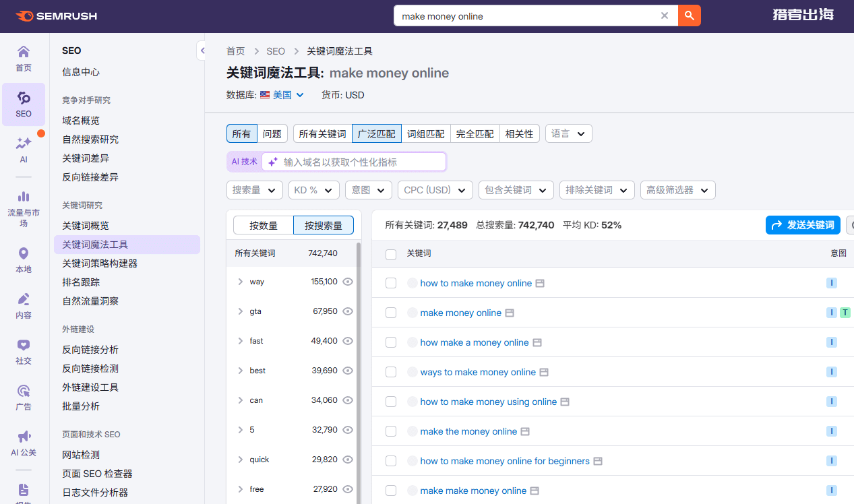Toggle eye icon for 'gta' group
The height and width of the screenshot is (504, 854).
[348, 311]
